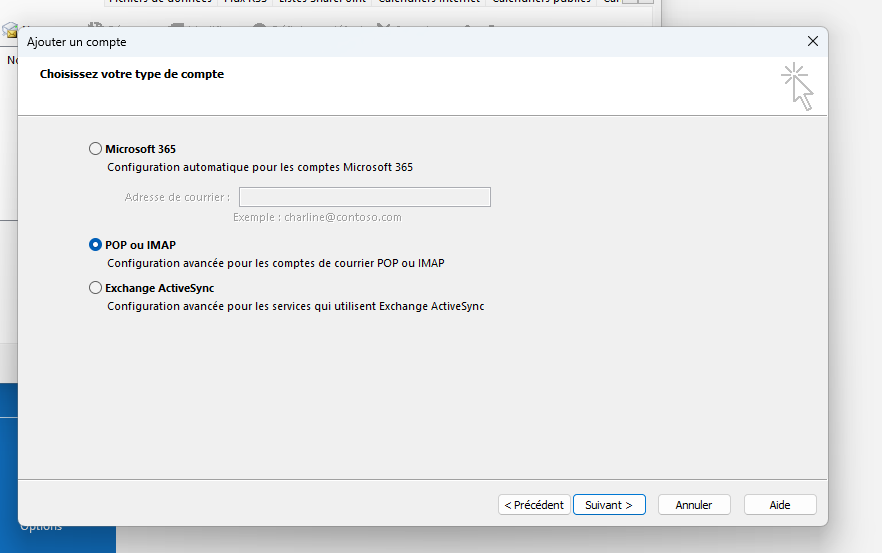Click description 'services qui utilisent Exchange ActiveSync'
The image size is (882, 553).
point(379,306)
